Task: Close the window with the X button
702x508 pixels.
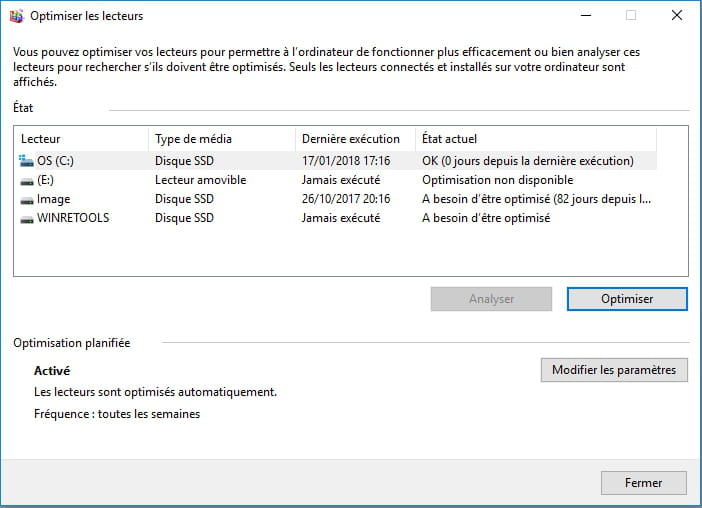Action: 676,16
